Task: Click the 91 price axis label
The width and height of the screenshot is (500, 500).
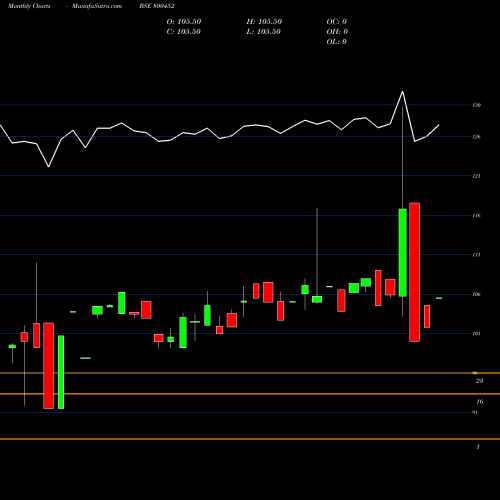Action: (x=475, y=413)
